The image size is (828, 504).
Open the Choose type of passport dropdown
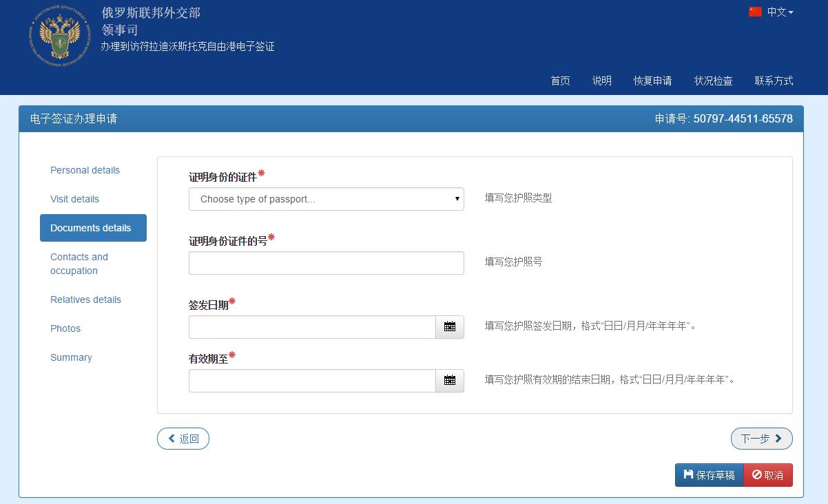(x=326, y=198)
